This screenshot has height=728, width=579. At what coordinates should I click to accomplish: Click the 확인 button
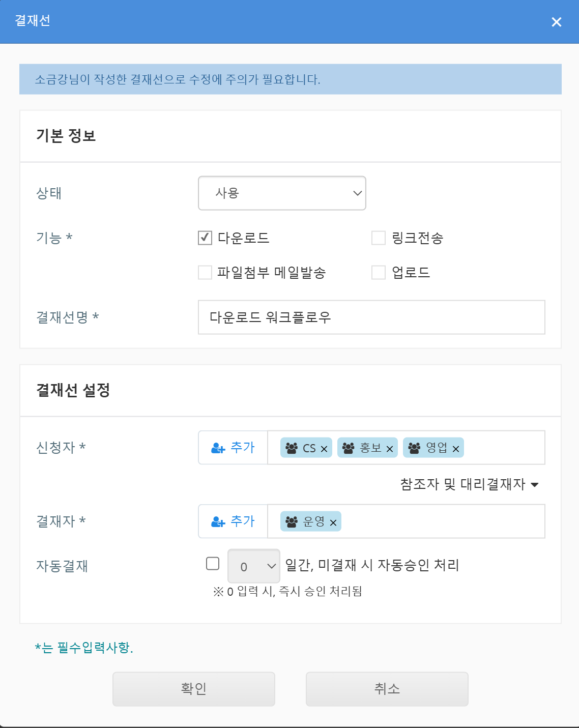coord(194,689)
